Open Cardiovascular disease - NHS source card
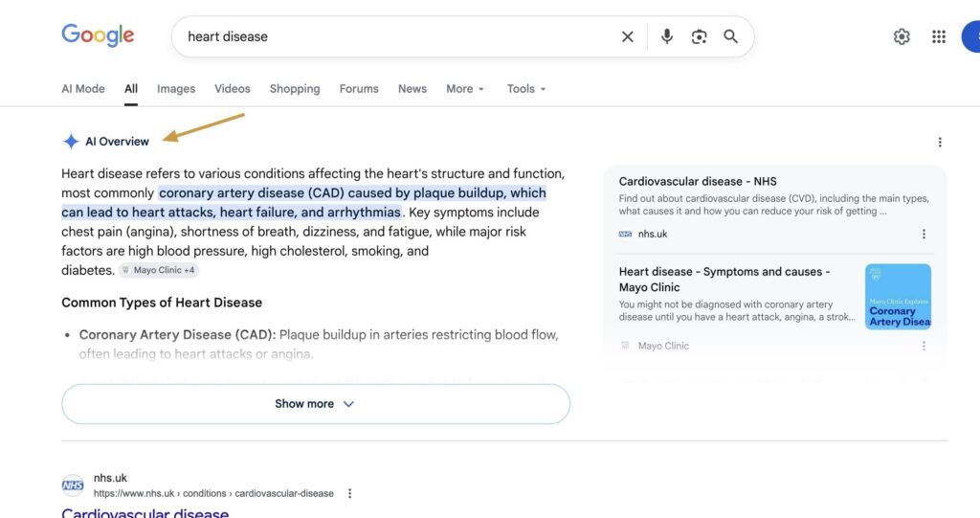Image resolution: width=980 pixels, height=518 pixels. click(x=698, y=181)
